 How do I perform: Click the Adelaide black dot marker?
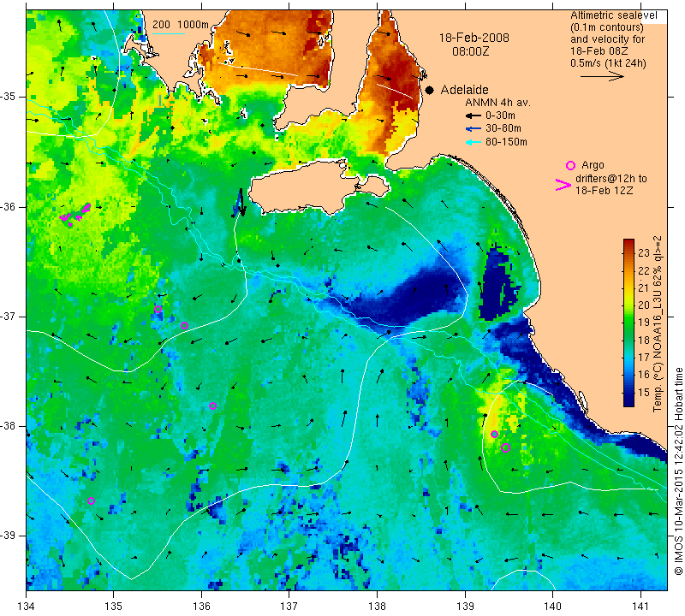coord(430,91)
